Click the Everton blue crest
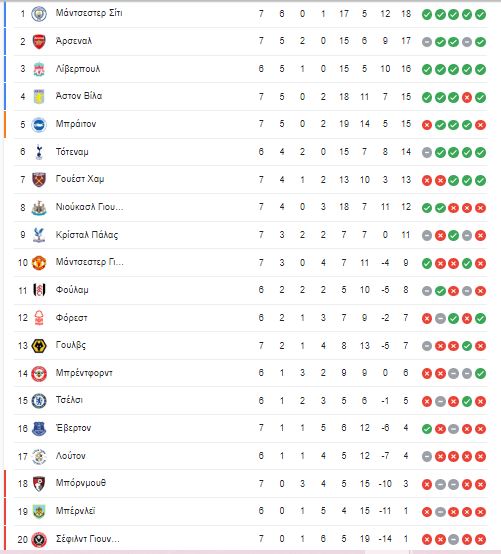The width and height of the screenshot is (501, 554). pyautogui.click(x=39, y=429)
